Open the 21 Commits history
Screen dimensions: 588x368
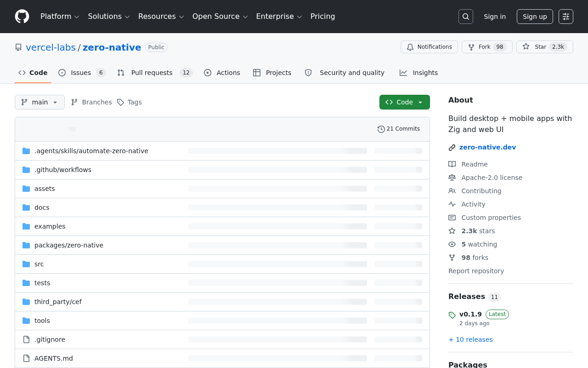[399, 129]
